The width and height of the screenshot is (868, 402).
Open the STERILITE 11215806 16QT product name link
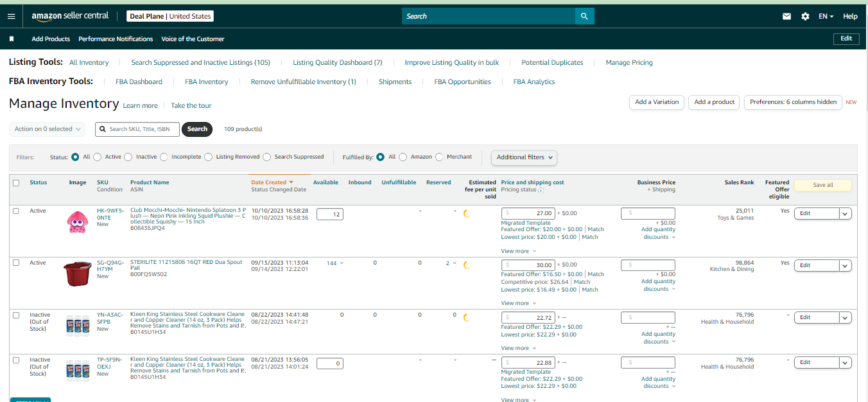pyautogui.click(x=187, y=265)
